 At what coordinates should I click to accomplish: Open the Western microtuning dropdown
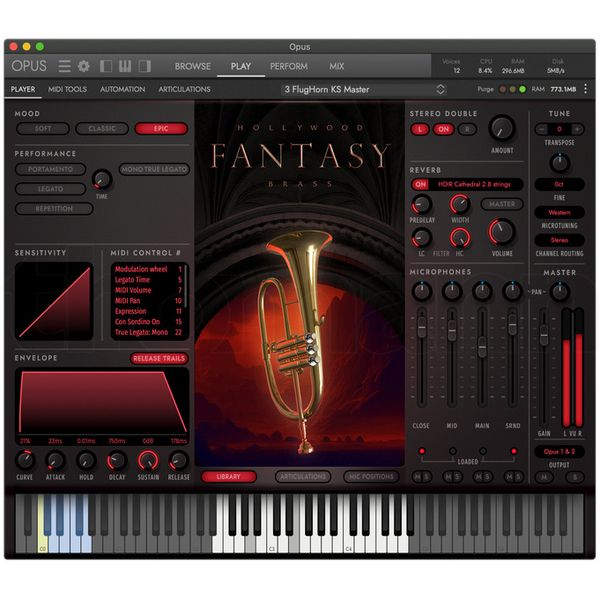coord(559,212)
